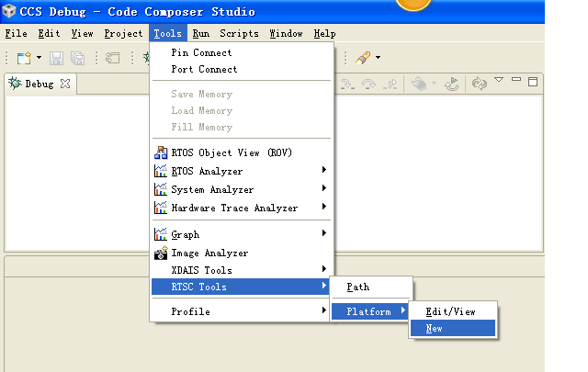Click the Debug view bug icon
The image size is (588, 372).
(x=15, y=84)
